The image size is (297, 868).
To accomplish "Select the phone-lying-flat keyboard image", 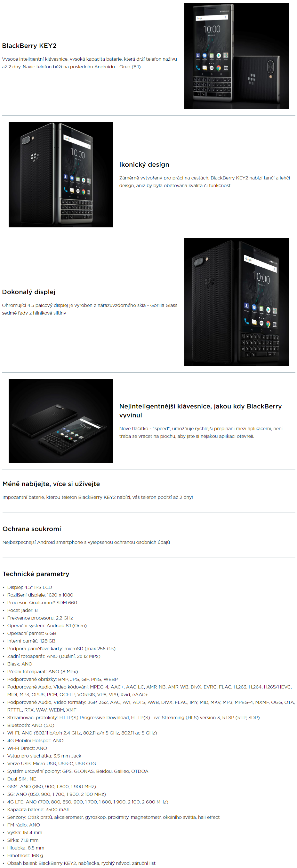I will coord(61,421).
